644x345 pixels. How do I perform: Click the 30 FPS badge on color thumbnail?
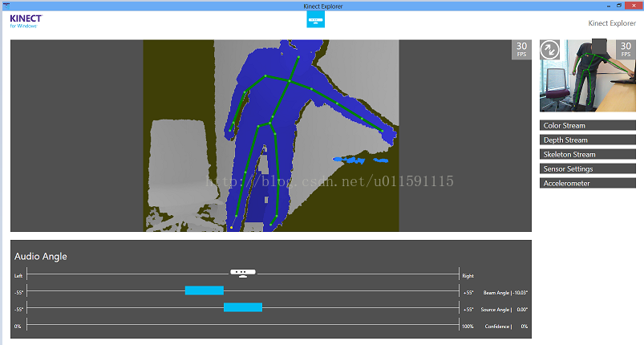[626, 50]
